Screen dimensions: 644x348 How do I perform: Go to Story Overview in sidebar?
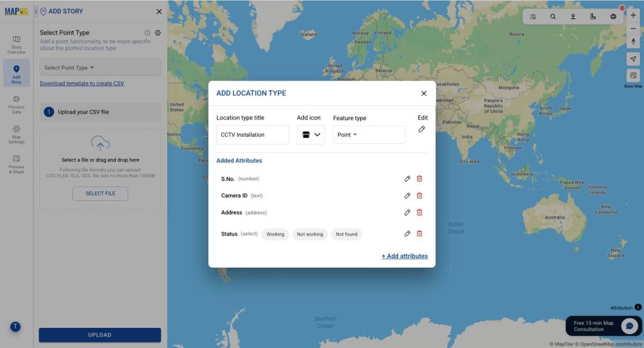[x=16, y=44]
